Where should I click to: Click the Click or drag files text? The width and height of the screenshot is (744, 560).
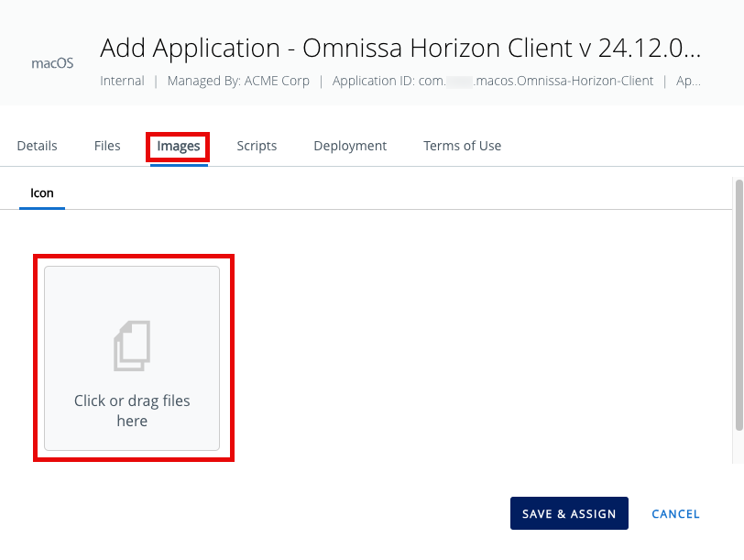(x=132, y=411)
